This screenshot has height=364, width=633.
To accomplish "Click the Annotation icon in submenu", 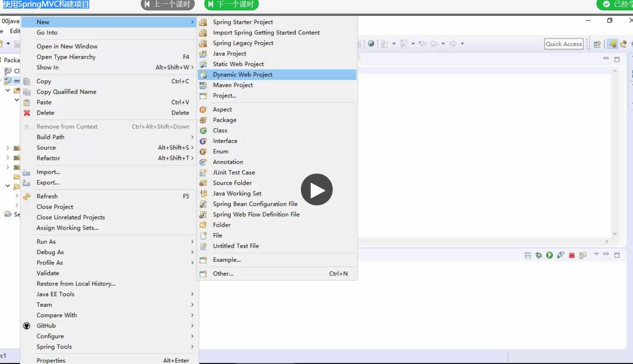I will pyautogui.click(x=203, y=162).
